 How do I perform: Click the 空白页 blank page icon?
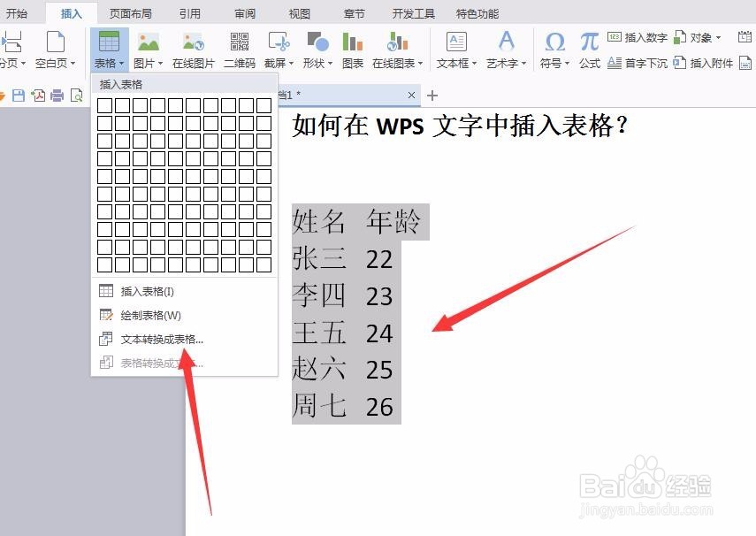click(x=55, y=42)
